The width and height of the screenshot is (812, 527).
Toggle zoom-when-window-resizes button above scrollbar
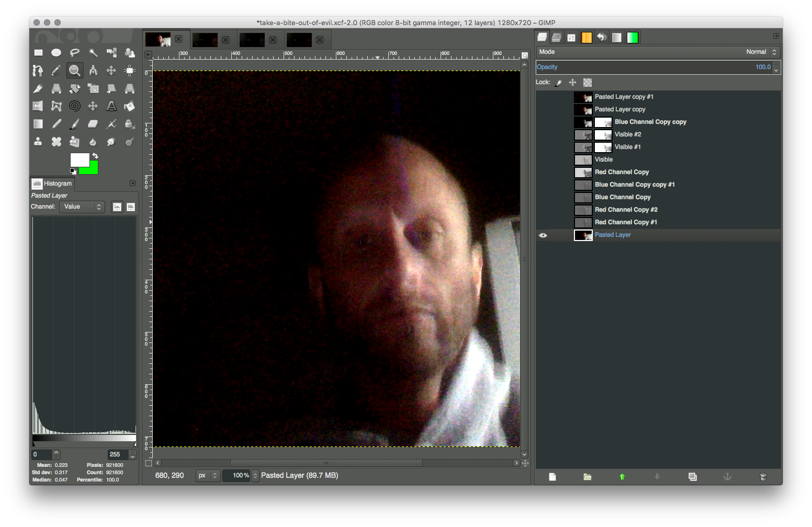(x=525, y=54)
